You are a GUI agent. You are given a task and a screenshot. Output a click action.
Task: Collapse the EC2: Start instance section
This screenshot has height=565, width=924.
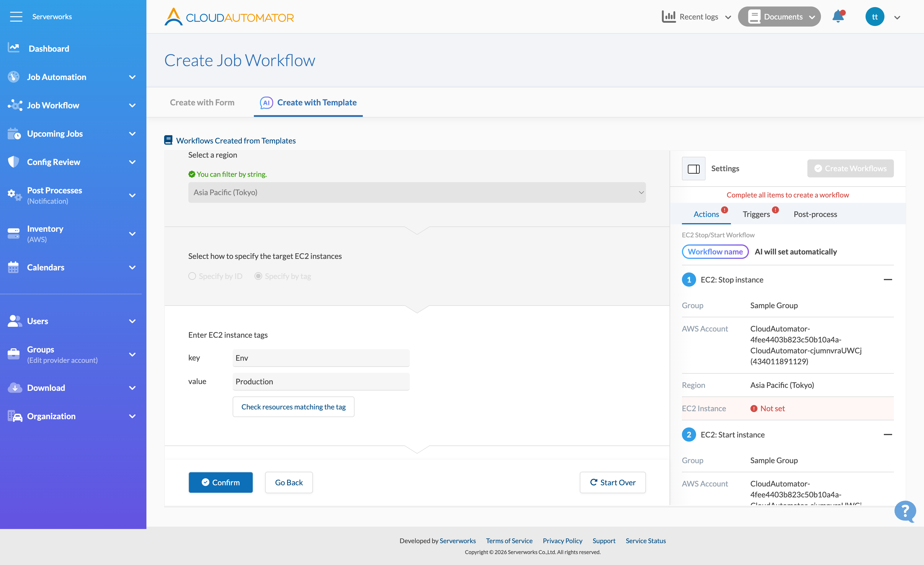pos(888,435)
